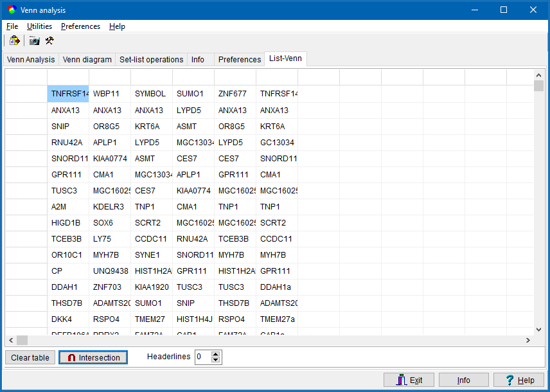Click the clipboard paste toolbar icon
The width and height of the screenshot is (550, 392).
point(14,40)
